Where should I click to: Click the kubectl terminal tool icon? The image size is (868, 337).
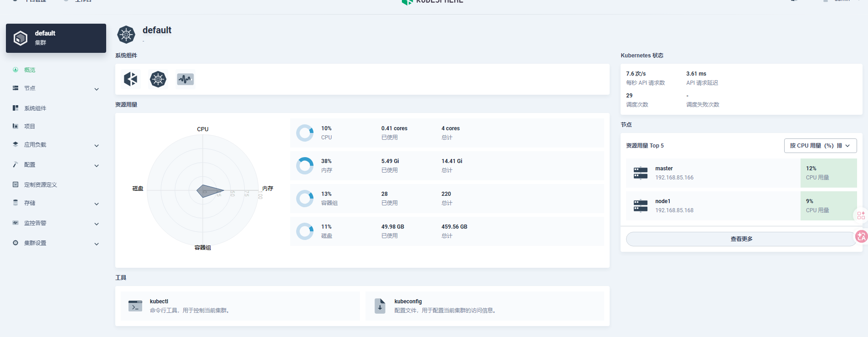(135, 306)
